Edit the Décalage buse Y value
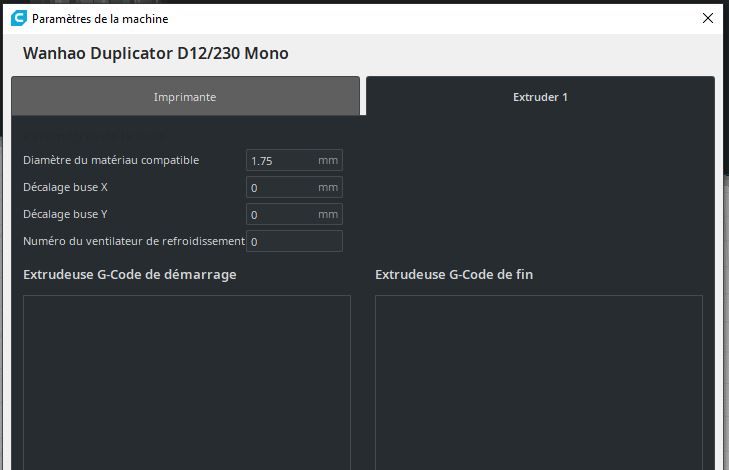 pos(294,214)
